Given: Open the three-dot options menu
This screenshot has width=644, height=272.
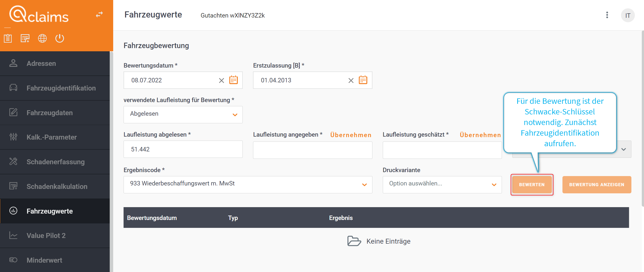Looking at the screenshot, I should (x=607, y=15).
